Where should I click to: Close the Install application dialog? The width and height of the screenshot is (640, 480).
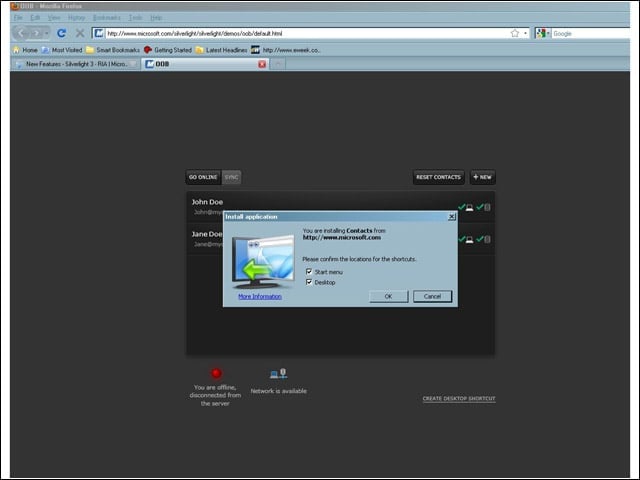(x=452, y=217)
